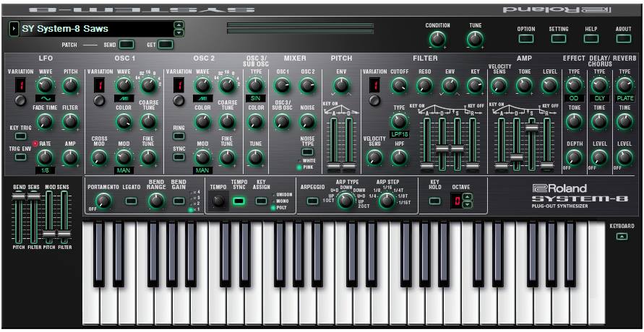Click the PITCH ENV knob
Screen dimensions: 644x332
pyautogui.click(x=341, y=85)
